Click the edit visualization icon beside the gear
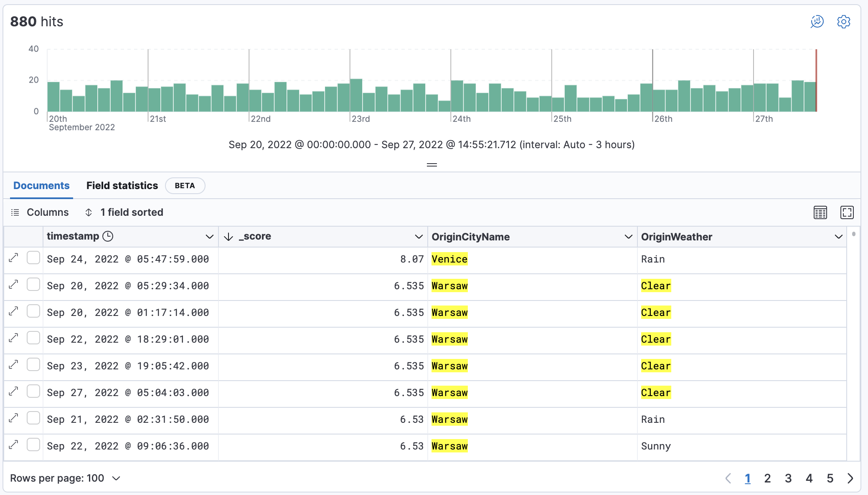The width and height of the screenshot is (868, 495). point(817,22)
